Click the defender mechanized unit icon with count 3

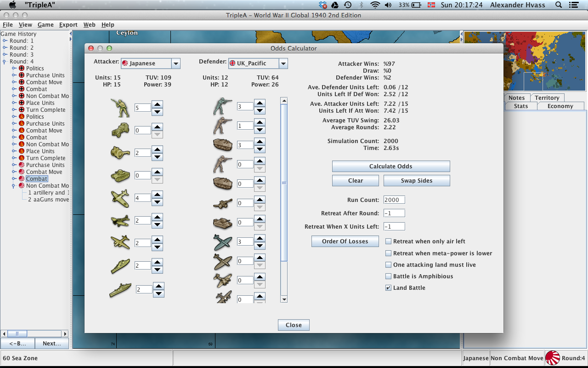[223, 145]
